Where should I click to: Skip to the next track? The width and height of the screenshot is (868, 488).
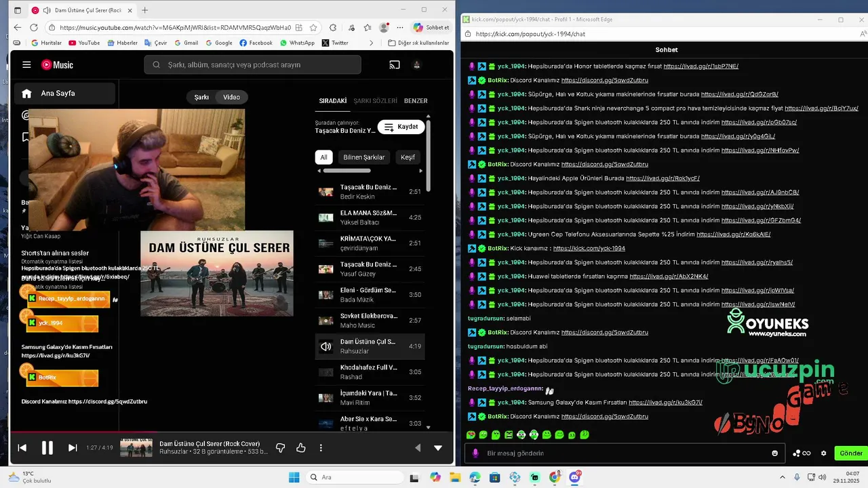(73, 447)
